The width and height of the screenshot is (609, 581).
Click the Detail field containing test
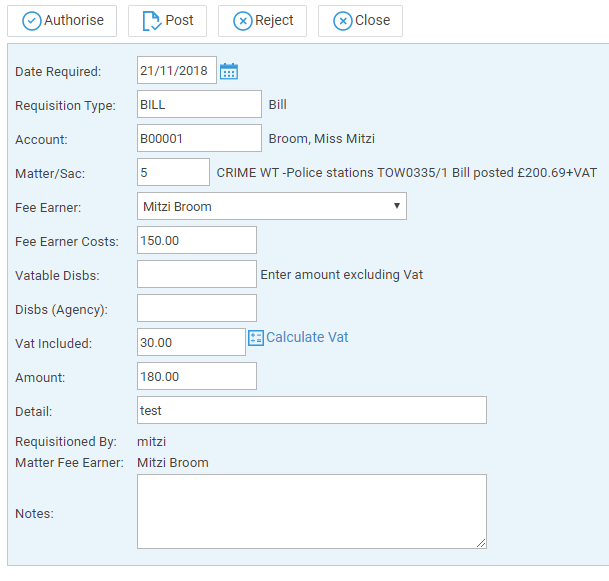coord(312,410)
